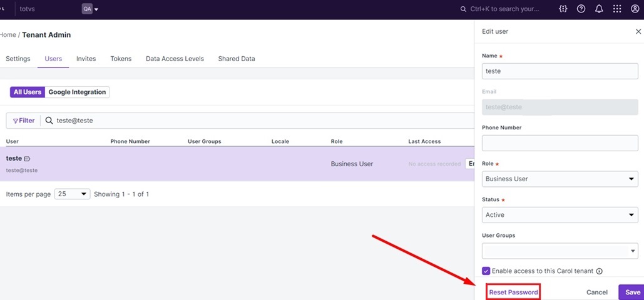Click the Business User role cell
The width and height of the screenshot is (644, 300).
352,164
